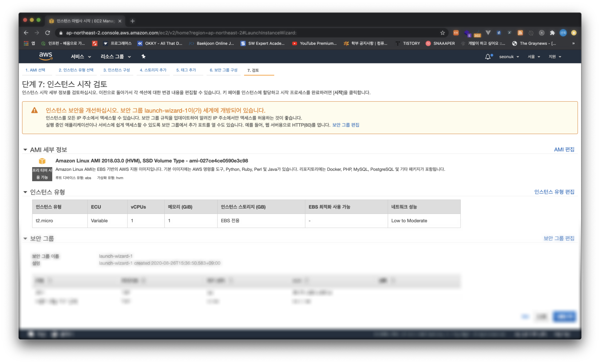Viewport: 600px width, 364px height.
Task: Reload the page with refresh icon
Action: tap(47, 33)
